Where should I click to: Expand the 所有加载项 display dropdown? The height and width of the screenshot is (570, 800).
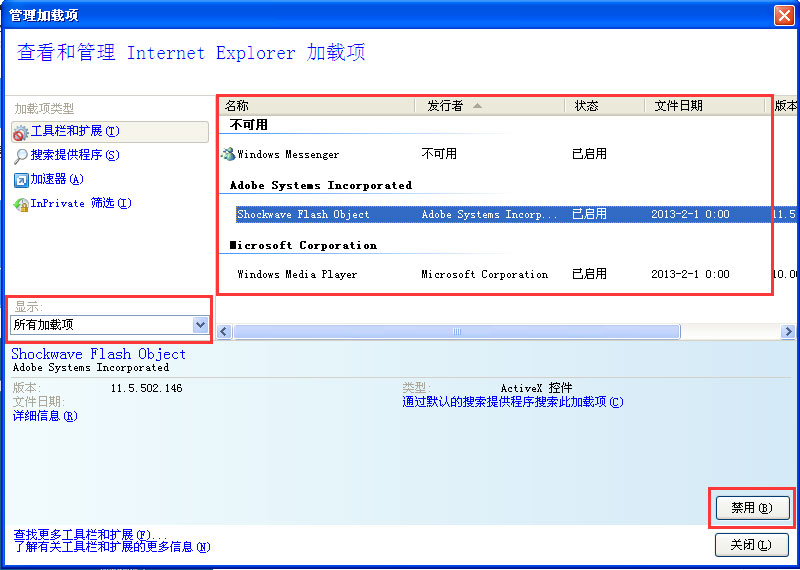pos(201,325)
